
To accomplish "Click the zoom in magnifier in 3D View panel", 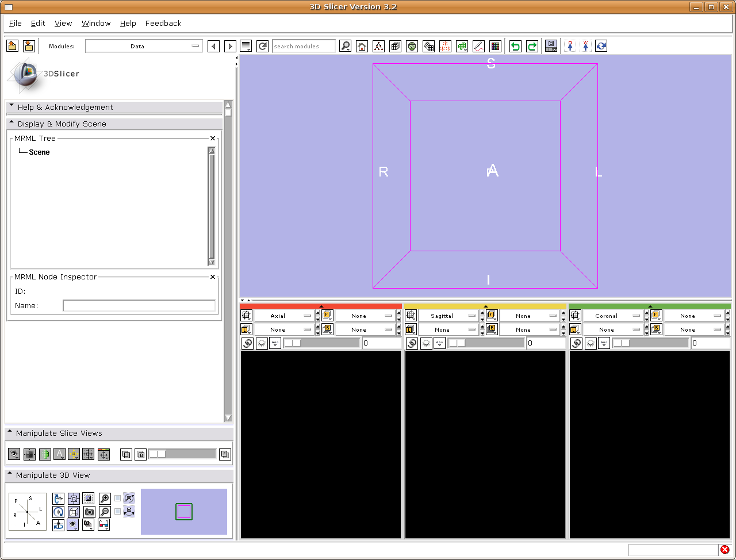I will pyautogui.click(x=105, y=498).
